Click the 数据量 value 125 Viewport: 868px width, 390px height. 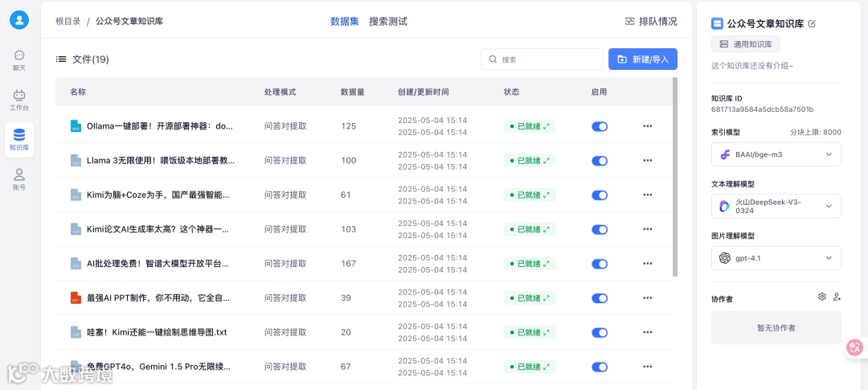point(348,126)
